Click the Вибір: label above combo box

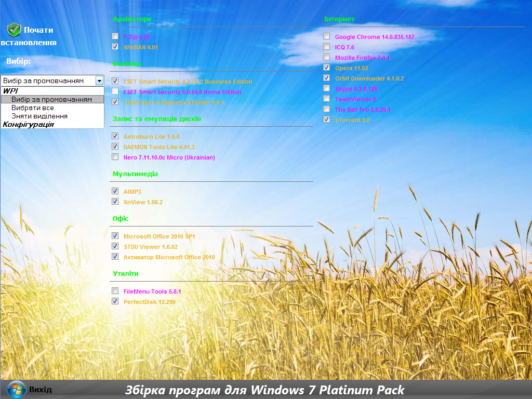[x=18, y=61]
